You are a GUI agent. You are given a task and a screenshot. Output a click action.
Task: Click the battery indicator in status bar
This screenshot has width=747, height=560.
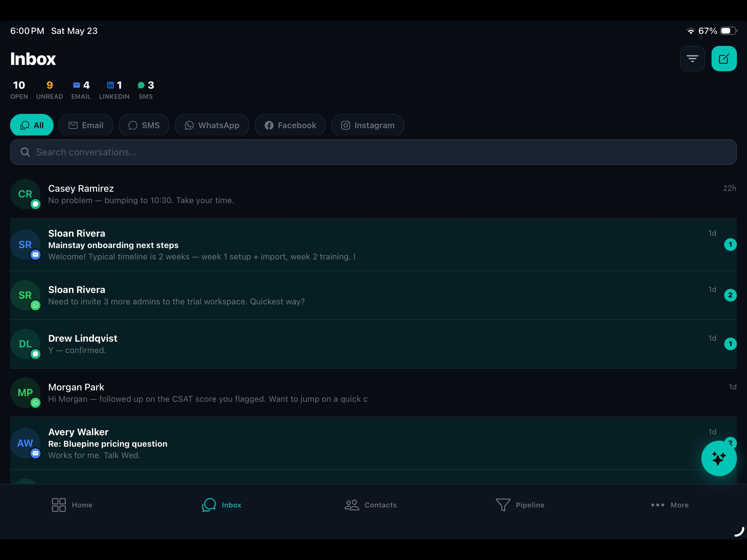coord(728,31)
